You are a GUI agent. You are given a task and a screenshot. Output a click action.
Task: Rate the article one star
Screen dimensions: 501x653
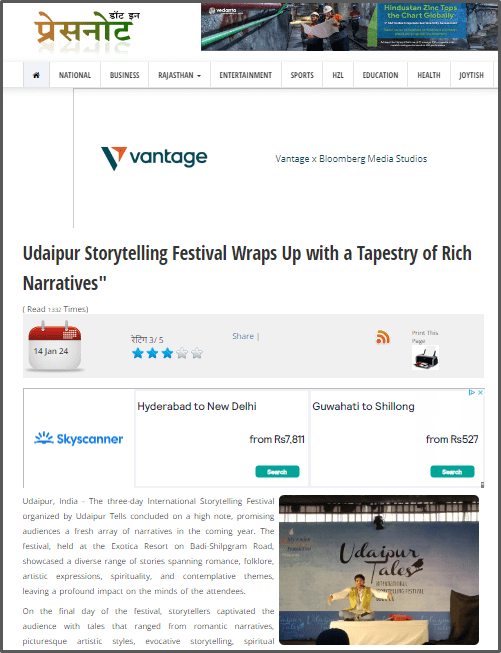(137, 354)
